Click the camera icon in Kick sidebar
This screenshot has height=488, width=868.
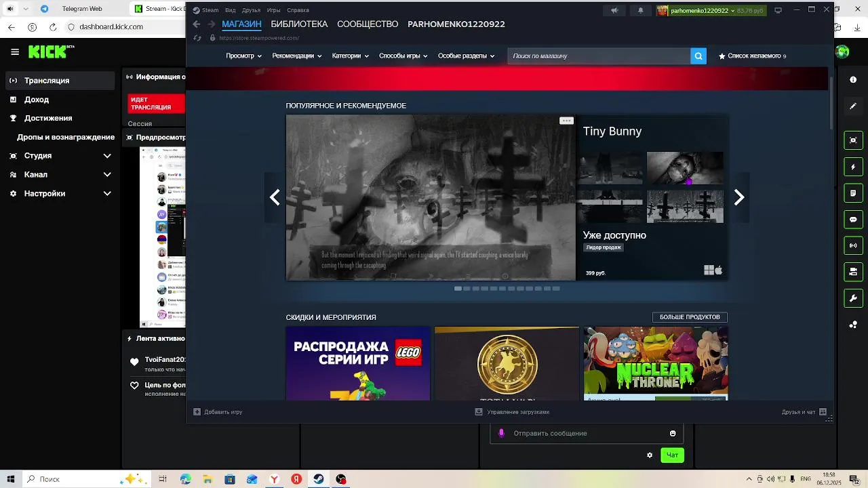click(853, 272)
